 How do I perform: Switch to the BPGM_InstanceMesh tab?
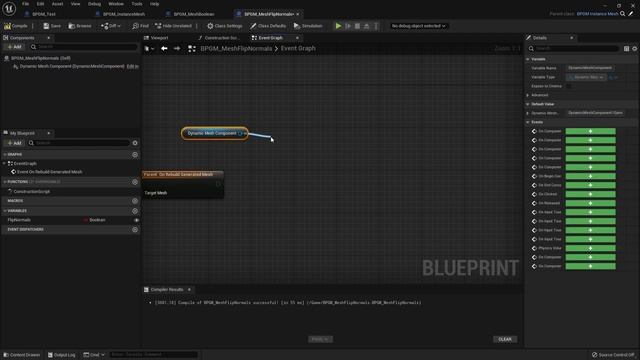[x=123, y=14]
